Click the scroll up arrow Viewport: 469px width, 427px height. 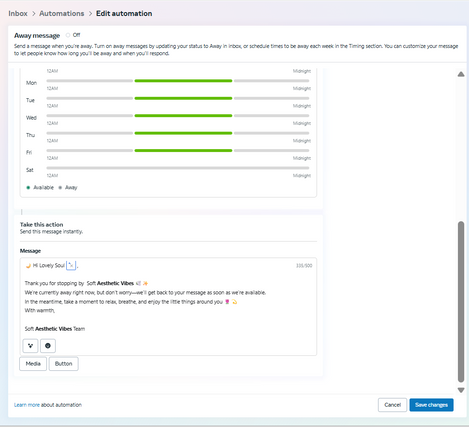click(461, 74)
